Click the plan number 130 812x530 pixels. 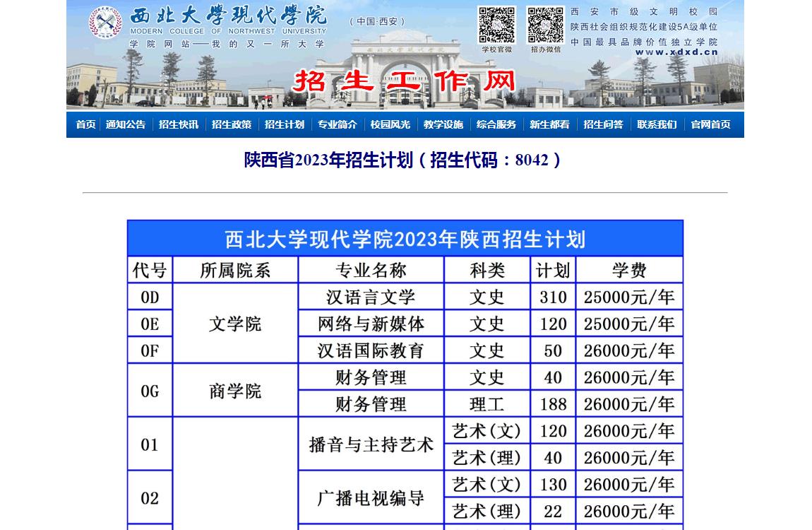[553, 484]
